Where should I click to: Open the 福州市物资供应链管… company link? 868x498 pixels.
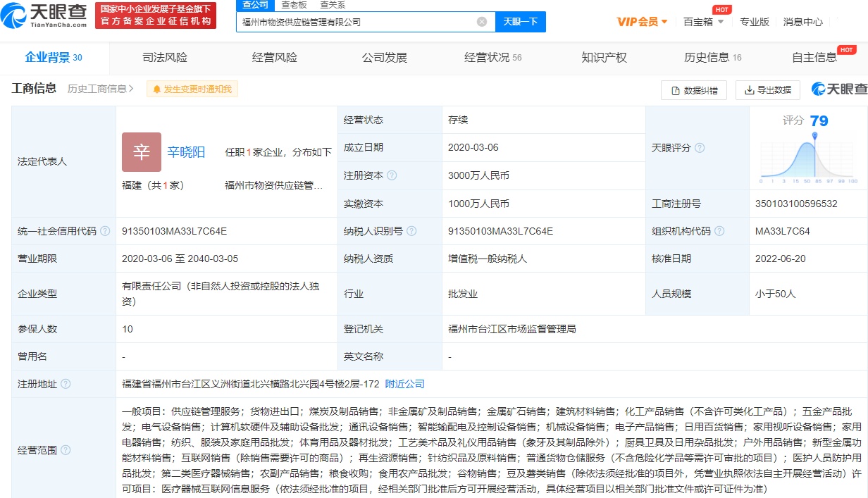pos(274,185)
